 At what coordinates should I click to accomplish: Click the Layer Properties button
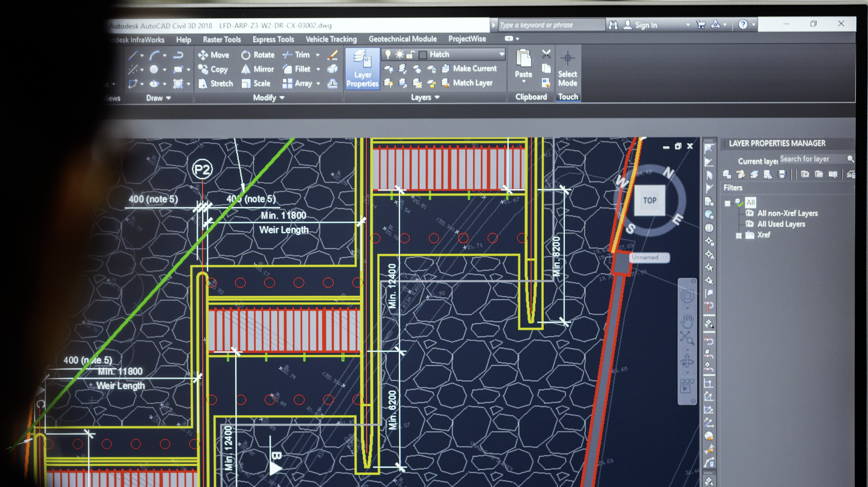pos(363,69)
